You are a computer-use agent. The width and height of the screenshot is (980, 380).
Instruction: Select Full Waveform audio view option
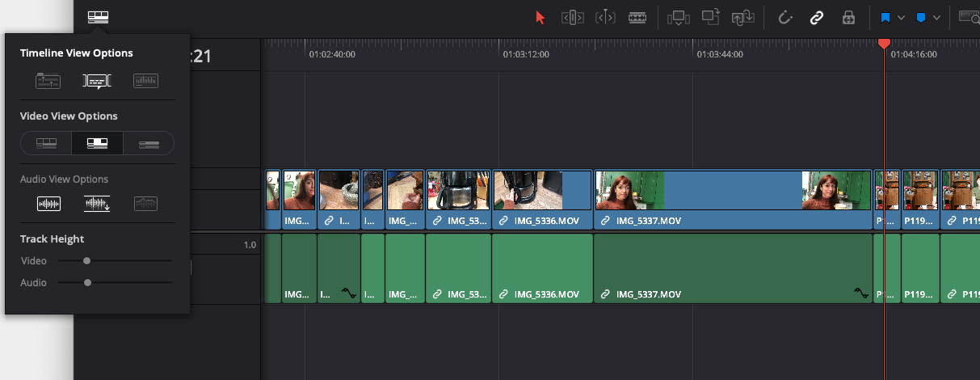[97, 204]
